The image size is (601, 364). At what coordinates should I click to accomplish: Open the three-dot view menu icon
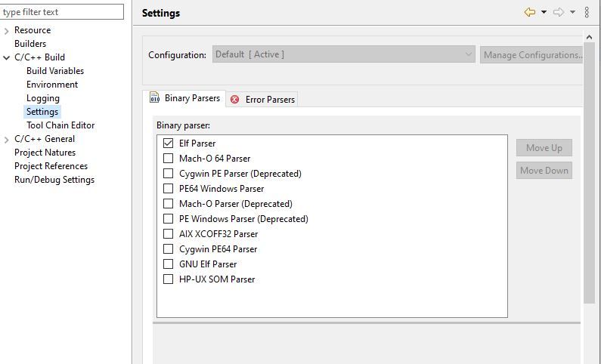click(587, 12)
